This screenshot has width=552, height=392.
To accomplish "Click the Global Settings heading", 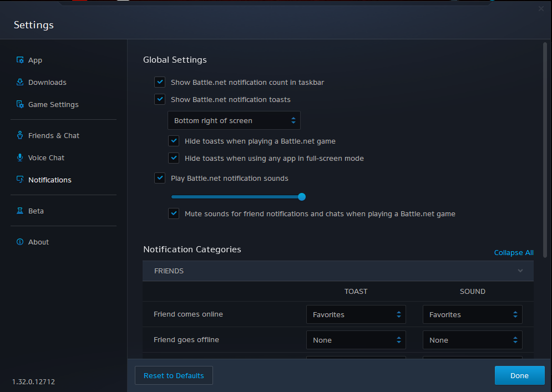I will [175, 60].
